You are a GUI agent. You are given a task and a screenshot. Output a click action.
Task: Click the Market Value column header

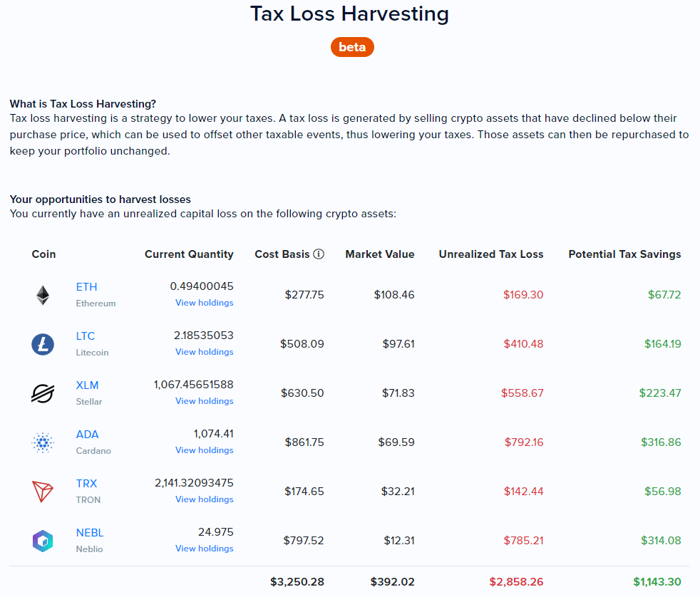(380, 254)
